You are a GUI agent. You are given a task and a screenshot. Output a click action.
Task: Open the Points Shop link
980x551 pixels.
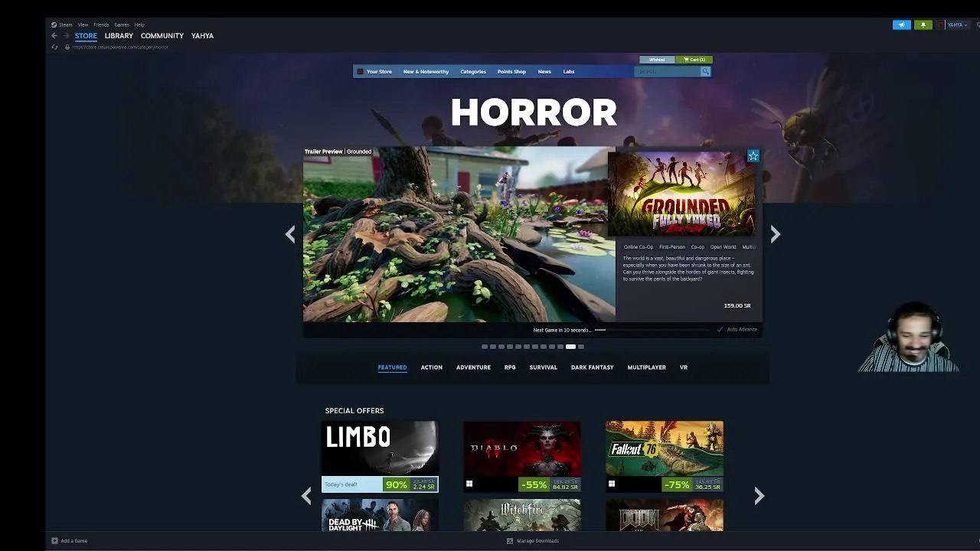511,71
